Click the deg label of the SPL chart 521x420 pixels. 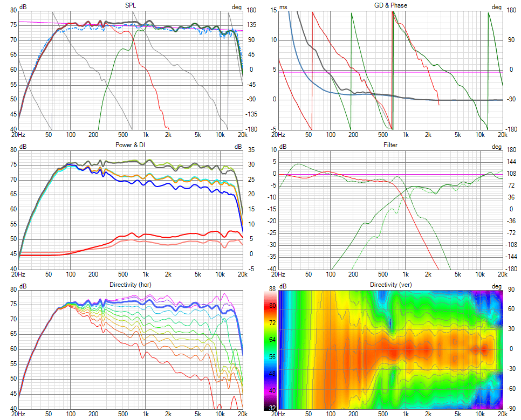coord(237,7)
